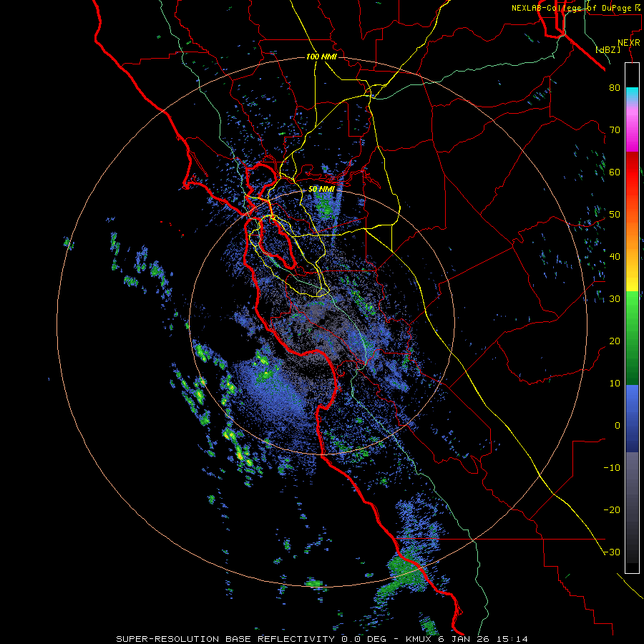The image size is (644, 644).
Task: Click the 15:14 timestamp in caption
Action: (512, 639)
